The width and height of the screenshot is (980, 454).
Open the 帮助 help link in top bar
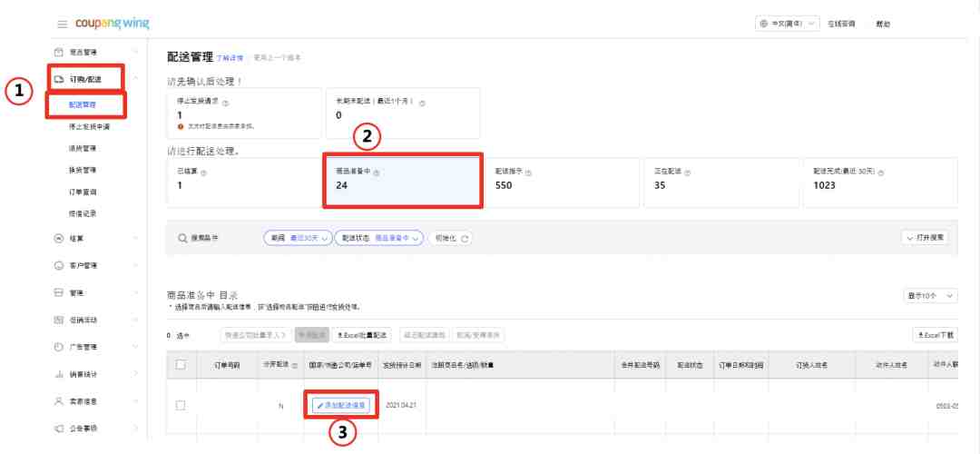883,24
